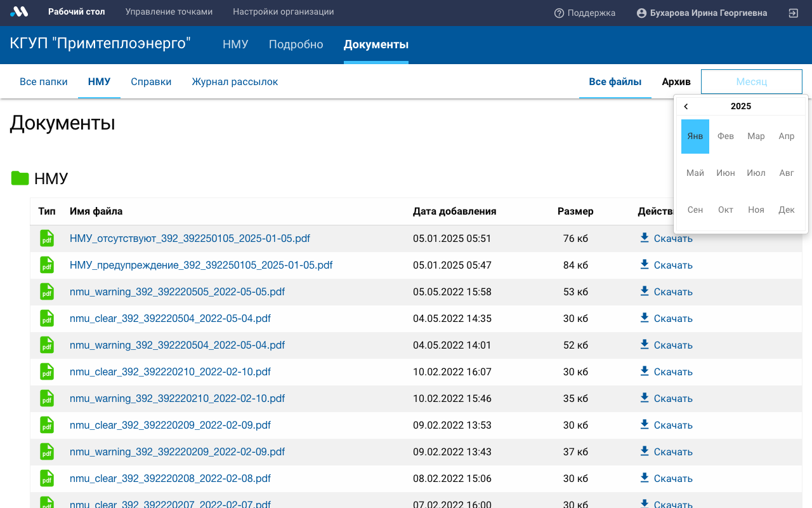This screenshot has width=812, height=508.
Task: Click pdf icon for nmu_clear_392_392220210 file
Action: coord(47,372)
